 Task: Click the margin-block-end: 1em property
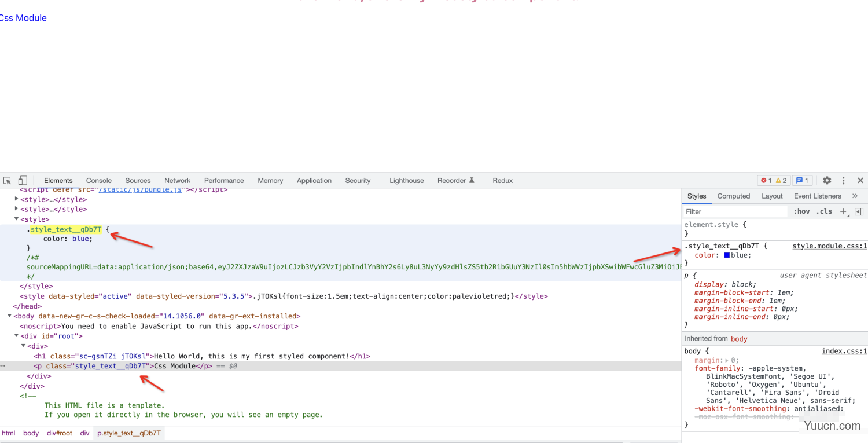740,301
